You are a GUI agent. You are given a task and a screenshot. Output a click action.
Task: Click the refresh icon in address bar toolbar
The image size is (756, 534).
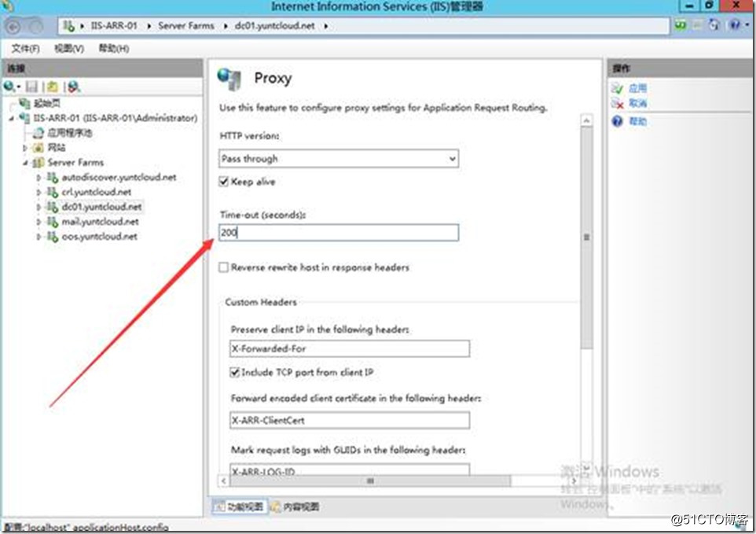pos(714,25)
